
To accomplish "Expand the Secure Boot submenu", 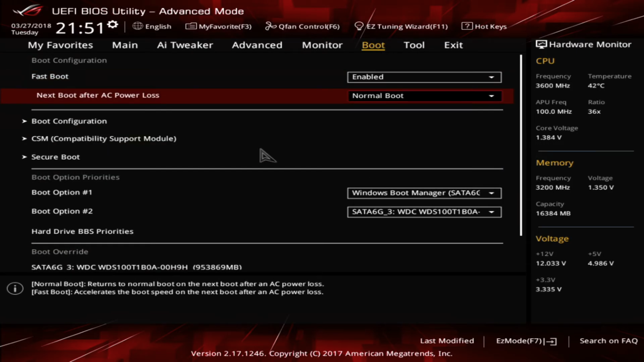I will [55, 157].
